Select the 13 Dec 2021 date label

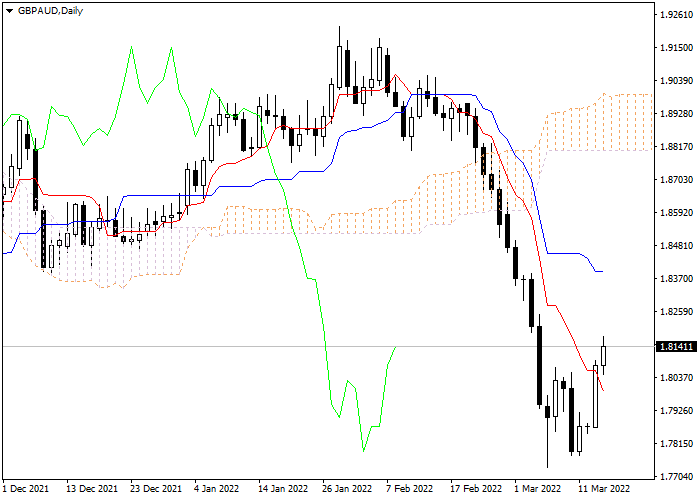point(92,489)
